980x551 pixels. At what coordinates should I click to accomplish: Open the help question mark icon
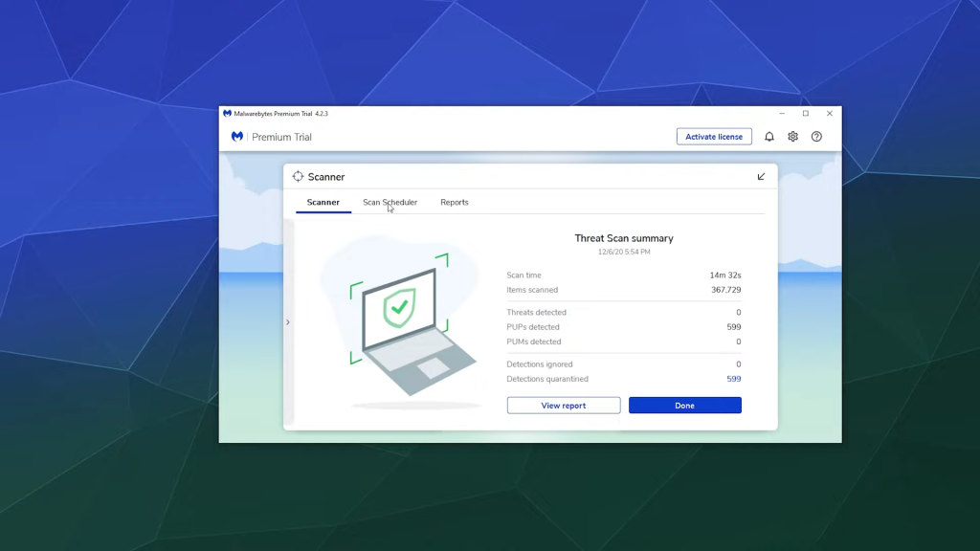(816, 137)
